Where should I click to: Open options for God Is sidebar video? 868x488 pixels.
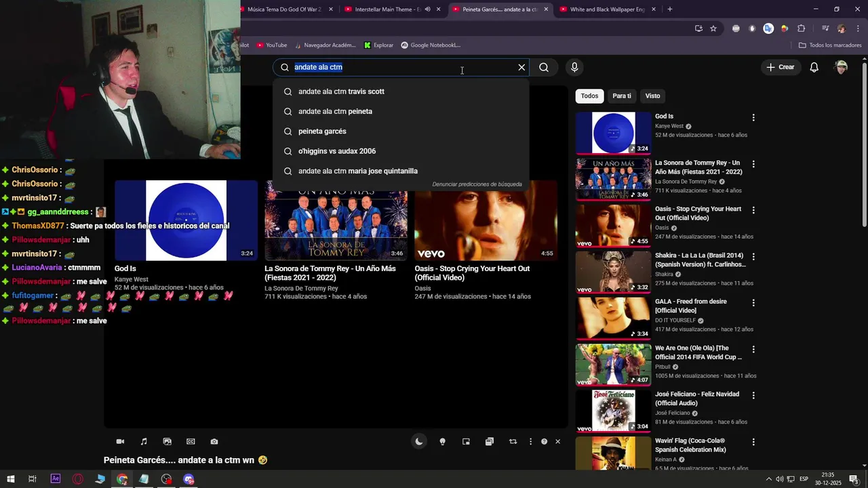pyautogui.click(x=753, y=117)
